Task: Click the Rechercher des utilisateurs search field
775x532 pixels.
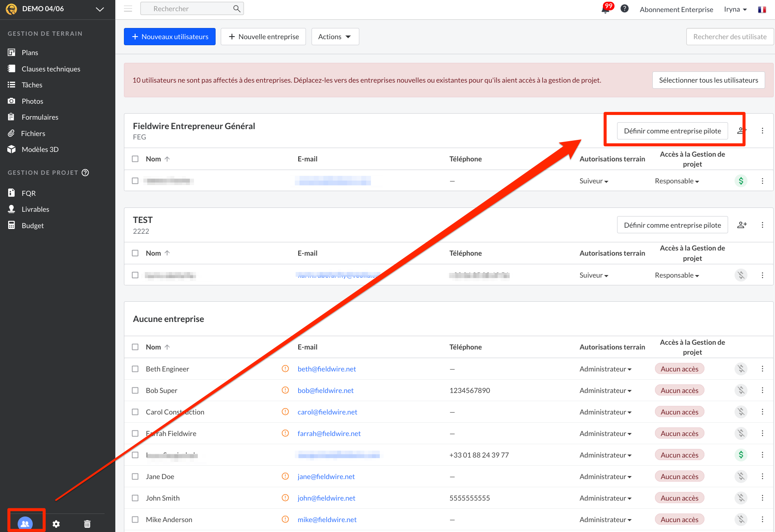Action: [730, 37]
